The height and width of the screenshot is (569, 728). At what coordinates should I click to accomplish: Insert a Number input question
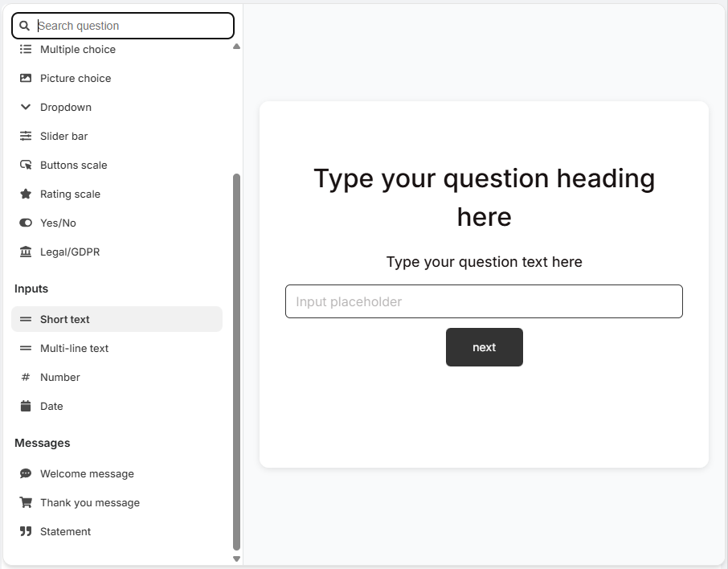[60, 377]
